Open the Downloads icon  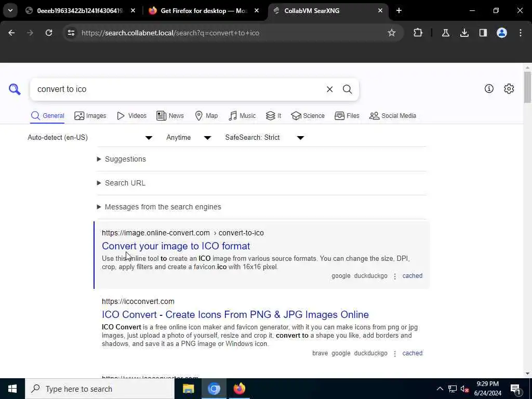[464, 33]
